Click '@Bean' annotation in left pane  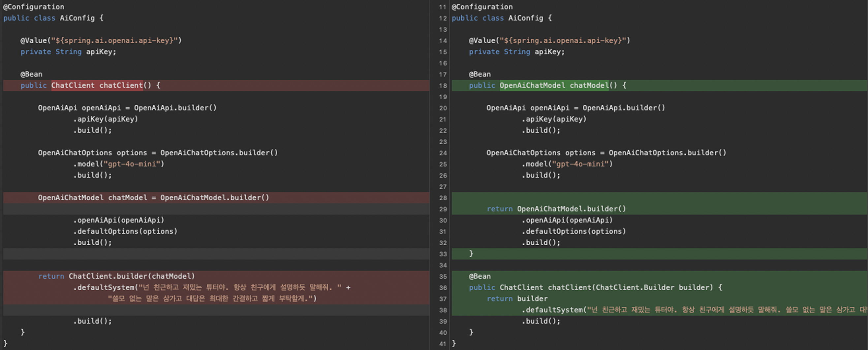coord(31,74)
